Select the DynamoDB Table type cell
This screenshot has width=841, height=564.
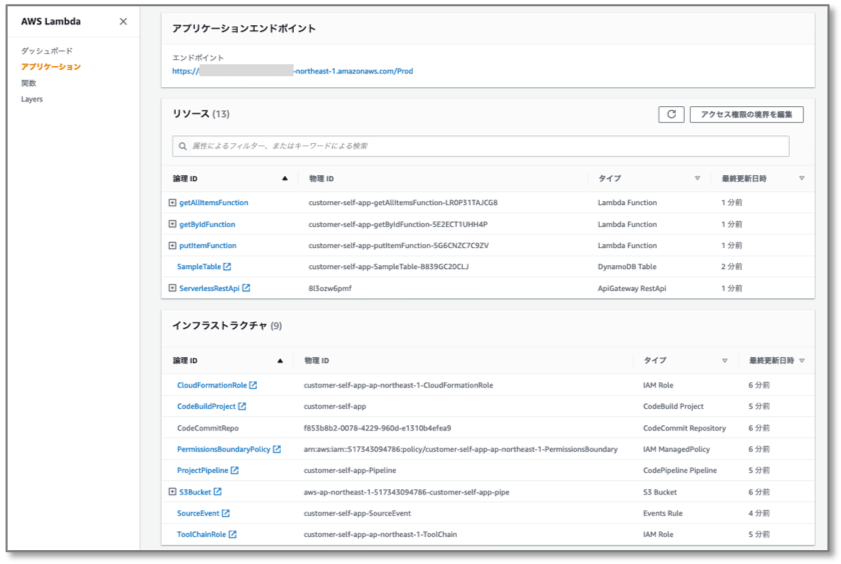(627, 266)
